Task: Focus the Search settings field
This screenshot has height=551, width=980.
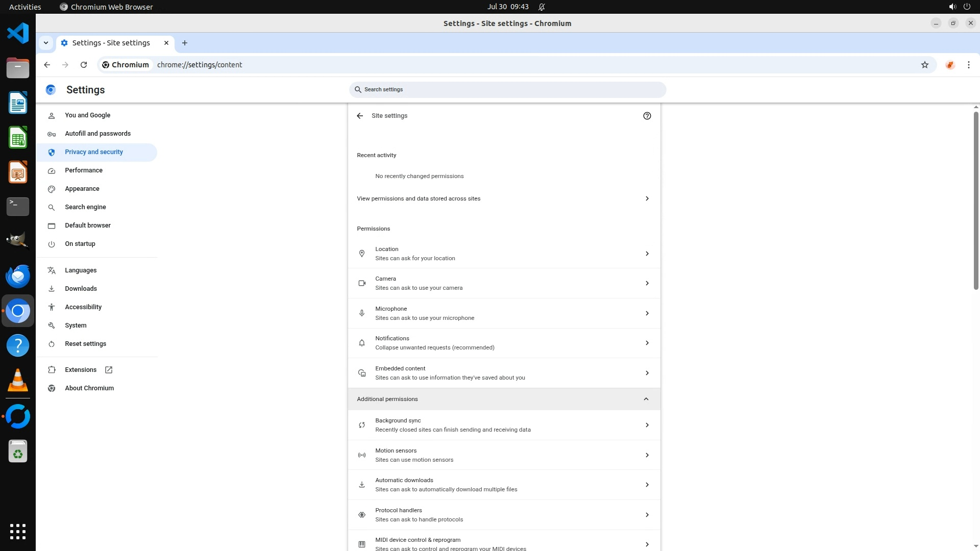Action: click(507, 89)
